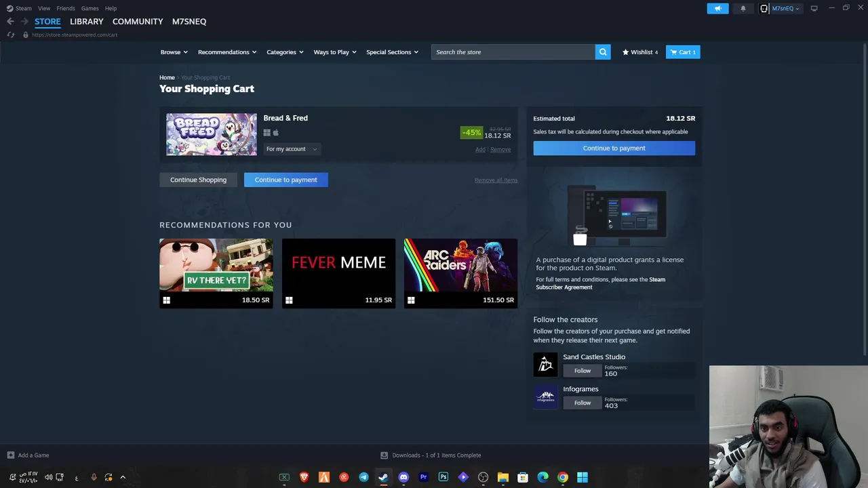
Task: Open the Games menu
Action: 90,8
